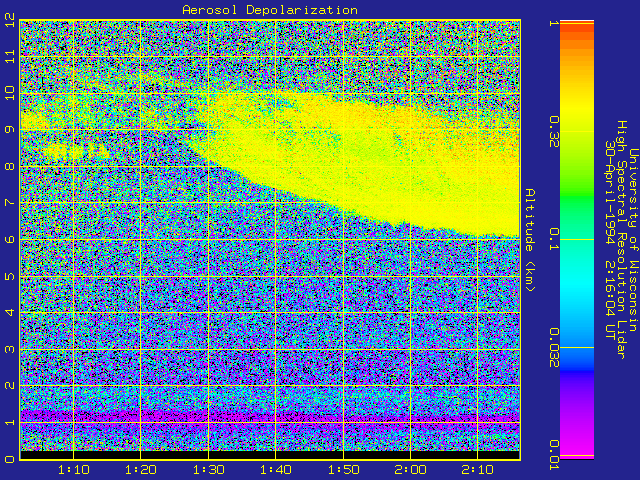
Task: Click the colorbar label 0.032
Action: pos(554,348)
